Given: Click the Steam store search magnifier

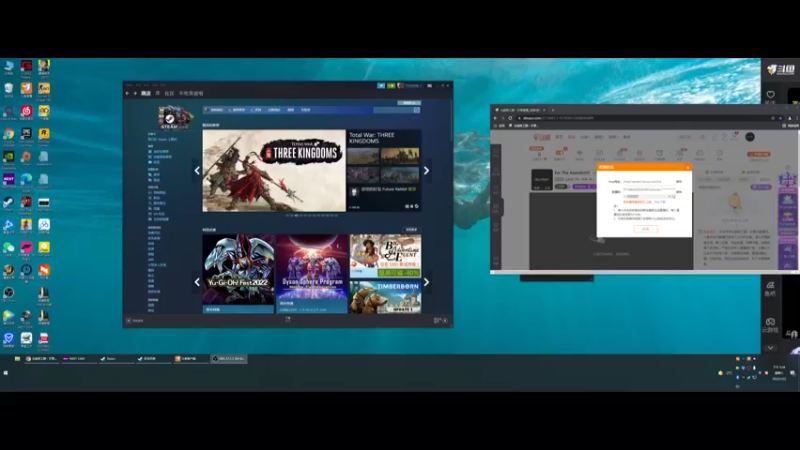Looking at the screenshot, I should coord(417,110).
